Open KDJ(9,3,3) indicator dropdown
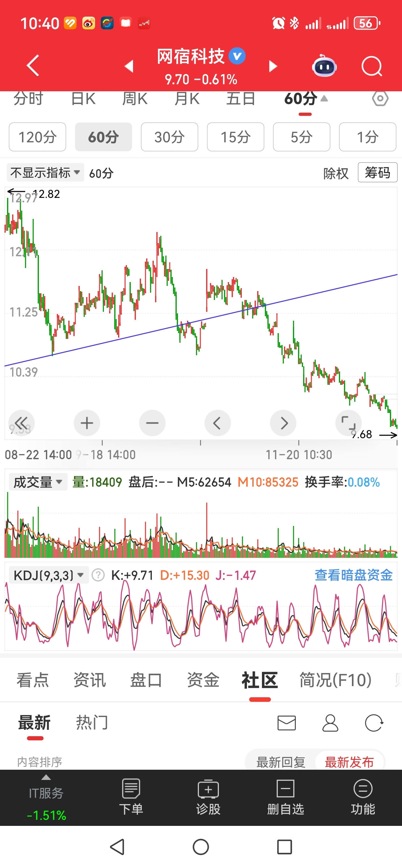 (48, 575)
